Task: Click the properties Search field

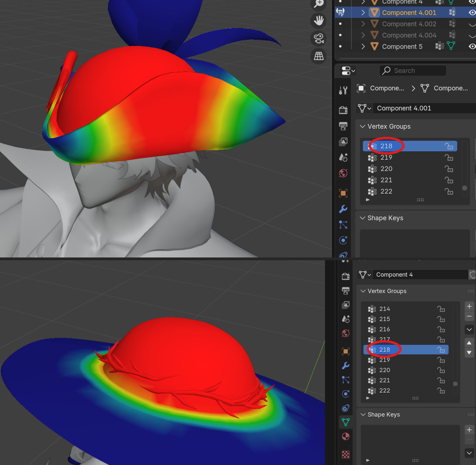Action: coord(412,71)
